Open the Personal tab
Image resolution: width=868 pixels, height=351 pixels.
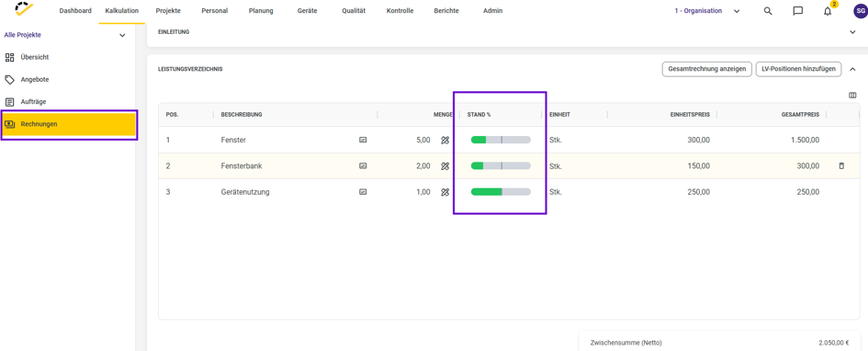tap(214, 10)
